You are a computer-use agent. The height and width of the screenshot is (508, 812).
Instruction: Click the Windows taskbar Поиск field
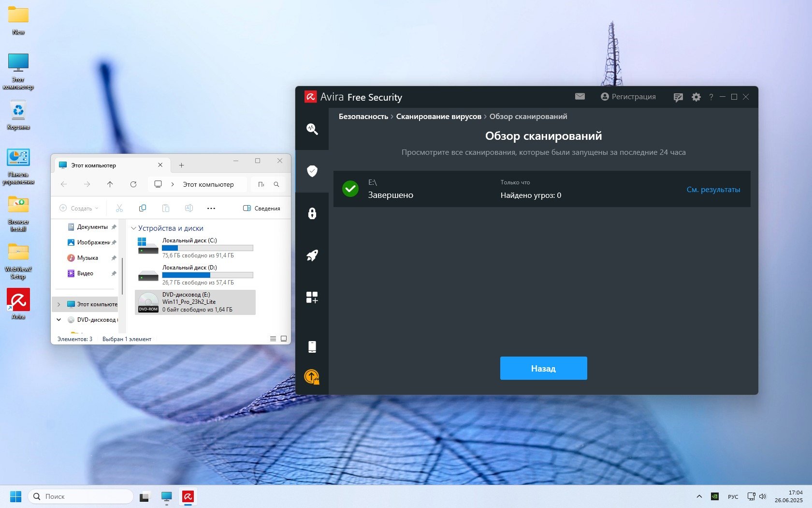[81, 496]
